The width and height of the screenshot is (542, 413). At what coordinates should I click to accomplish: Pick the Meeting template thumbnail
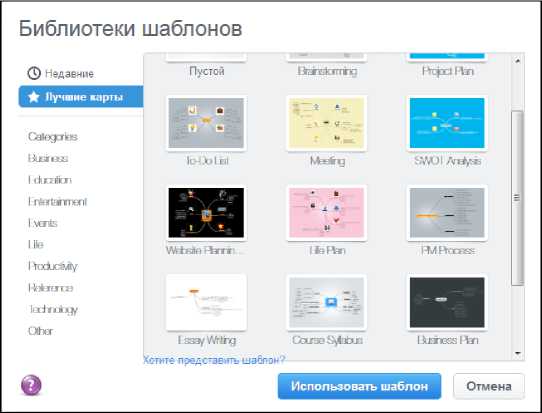click(x=327, y=123)
